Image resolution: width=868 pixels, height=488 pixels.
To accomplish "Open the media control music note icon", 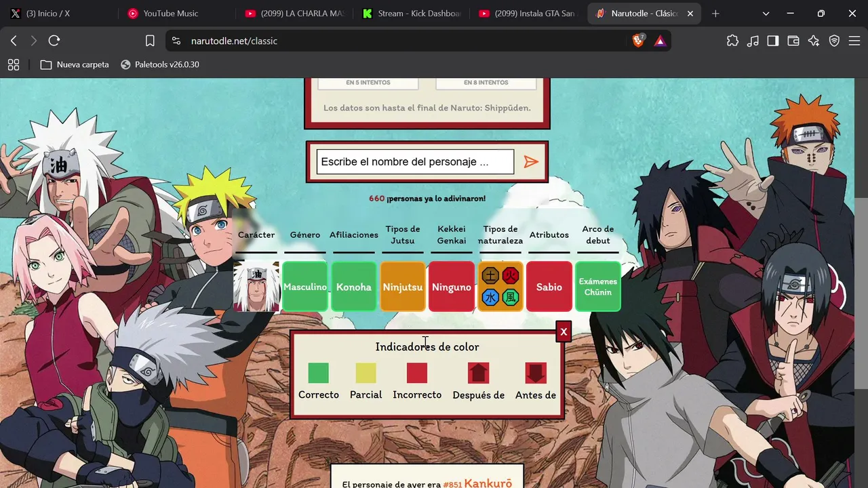I will coord(753,41).
